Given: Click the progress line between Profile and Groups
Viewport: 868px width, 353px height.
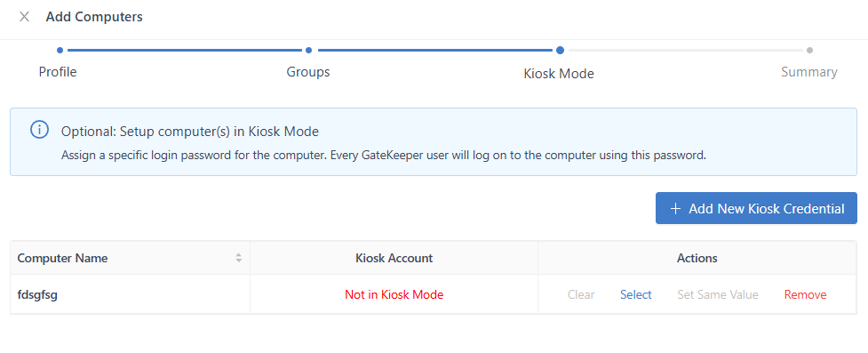Looking at the screenshot, I should pos(184,50).
